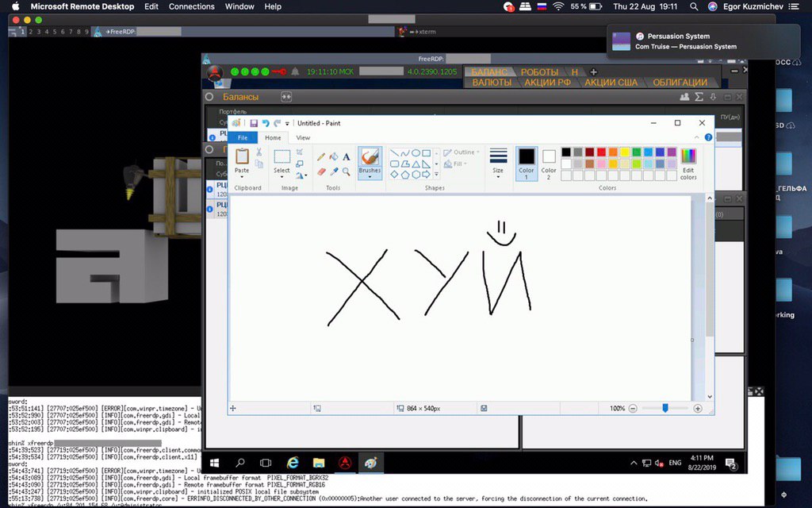The width and height of the screenshot is (812, 508).
Task: Select the Line shape in Shapes gallery
Action: [x=394, y=153]
